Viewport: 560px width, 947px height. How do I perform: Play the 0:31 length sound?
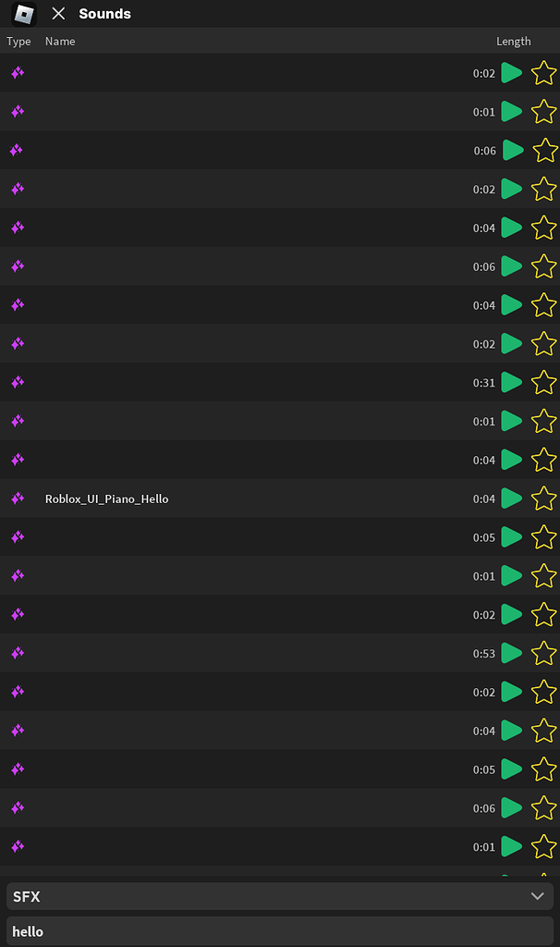point(511,382)
